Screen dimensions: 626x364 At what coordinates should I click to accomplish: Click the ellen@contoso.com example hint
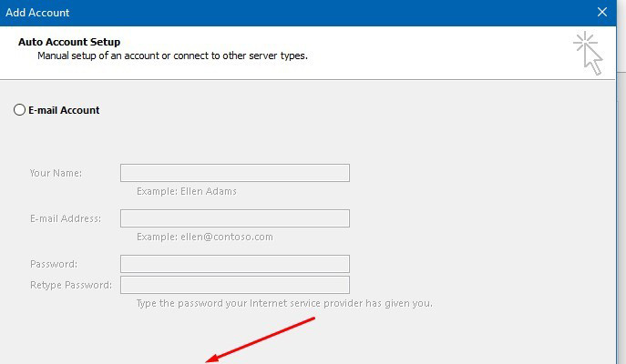(205, 237)
